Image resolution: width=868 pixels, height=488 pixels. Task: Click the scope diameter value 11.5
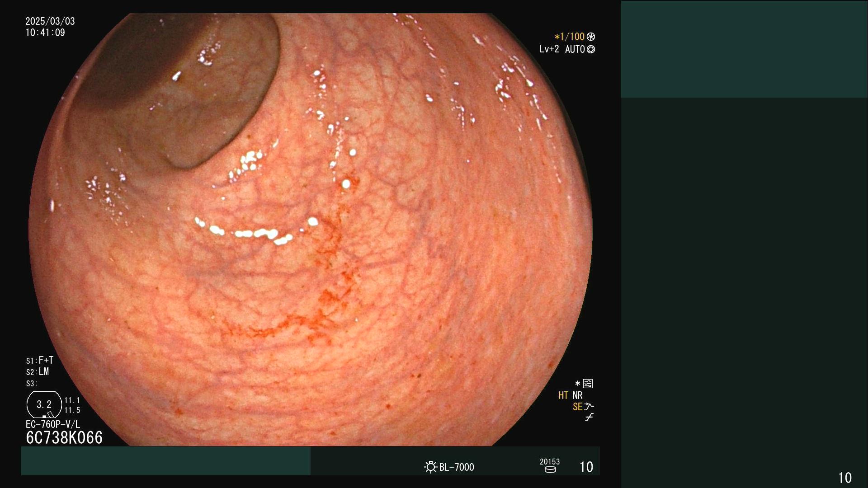point(72,410)
